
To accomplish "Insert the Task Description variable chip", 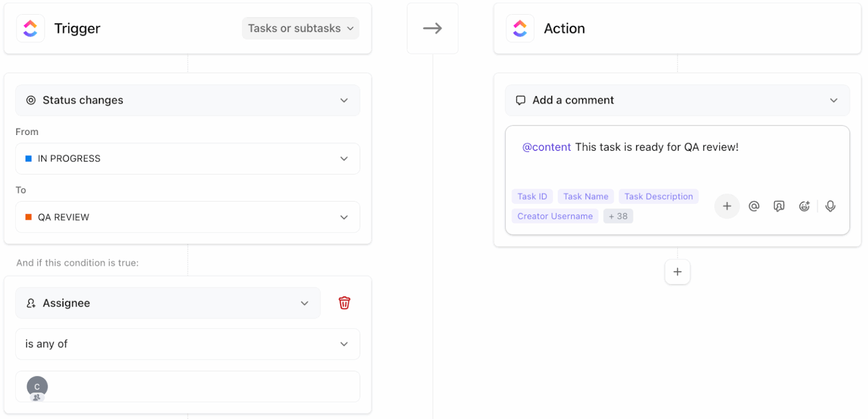I will pyautogui.click(x=659, y=197).
